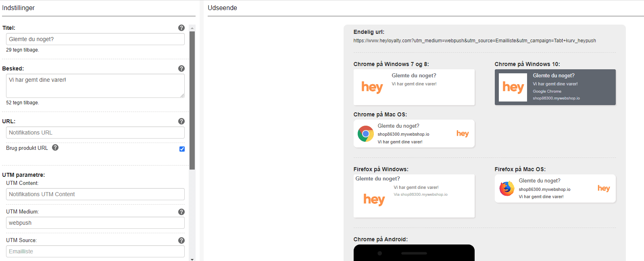Click the help icon beside Besked
Viewport: 644px width, 261px height.
[181, 68]
